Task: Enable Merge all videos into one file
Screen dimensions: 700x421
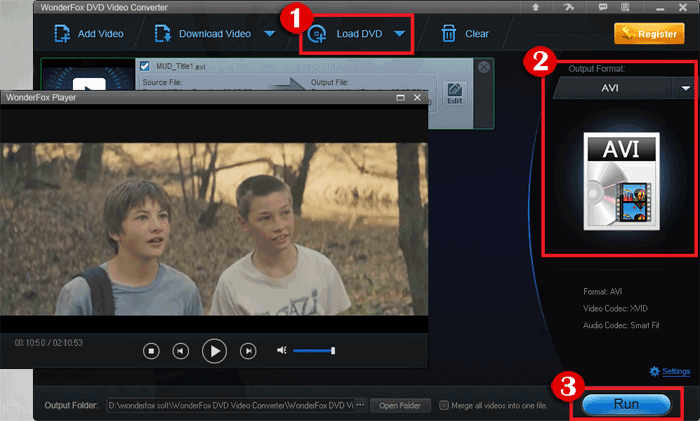Action: click(444, 405)
